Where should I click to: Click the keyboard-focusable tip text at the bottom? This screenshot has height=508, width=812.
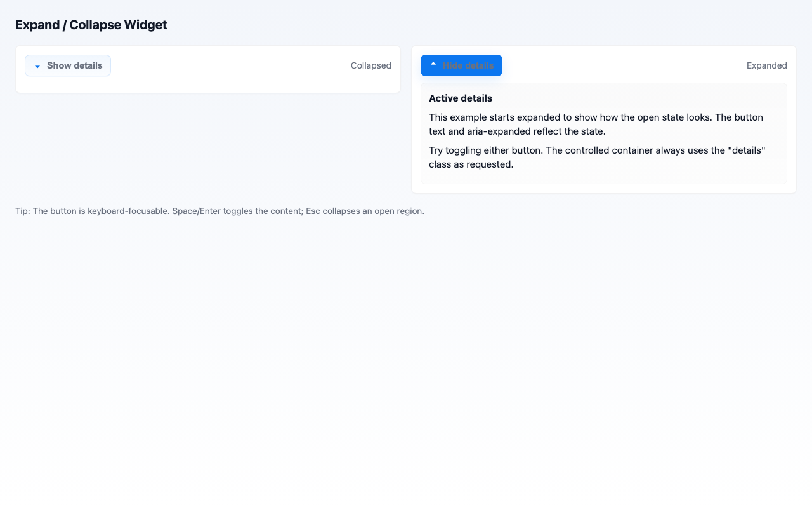point(219,211)
